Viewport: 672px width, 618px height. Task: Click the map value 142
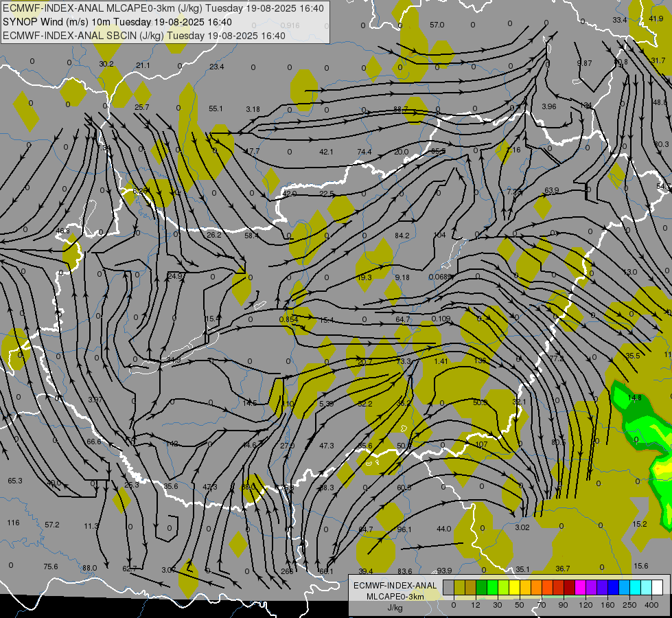(x=172, y=444)
